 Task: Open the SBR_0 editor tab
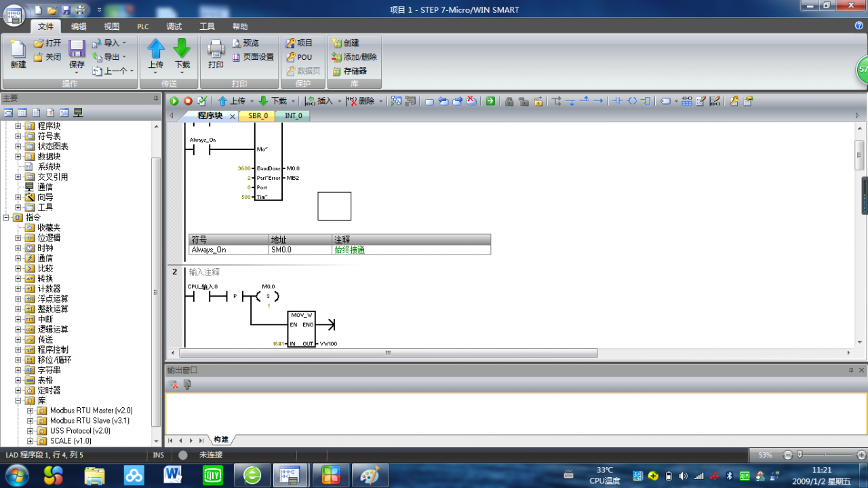(258, 115)
